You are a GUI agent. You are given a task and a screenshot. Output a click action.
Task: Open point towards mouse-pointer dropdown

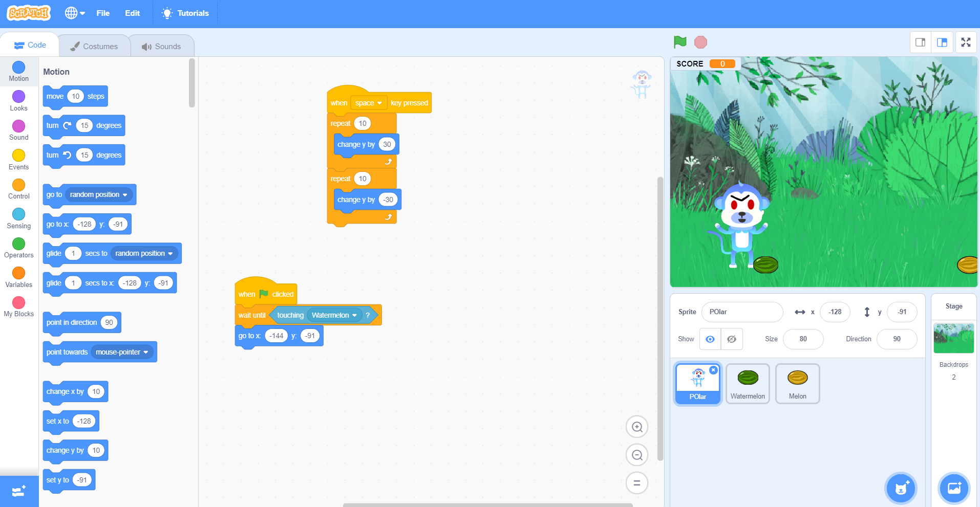[x=122, y=352]
